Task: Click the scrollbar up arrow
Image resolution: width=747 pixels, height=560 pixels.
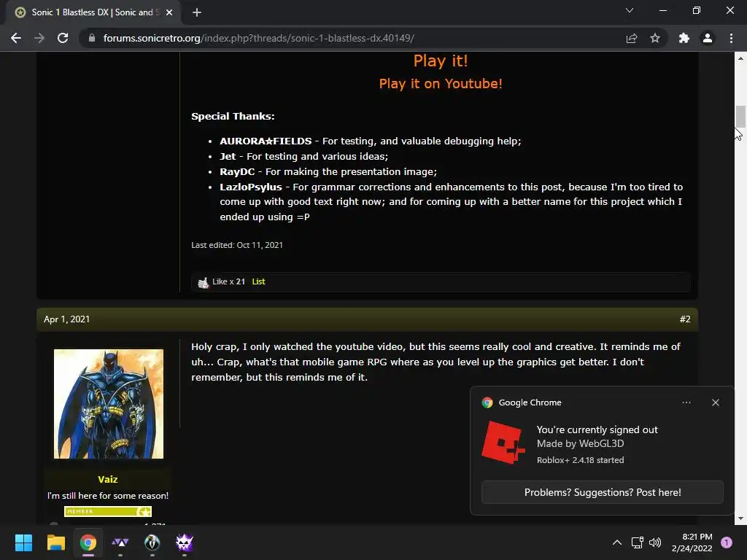Action: 740,58
